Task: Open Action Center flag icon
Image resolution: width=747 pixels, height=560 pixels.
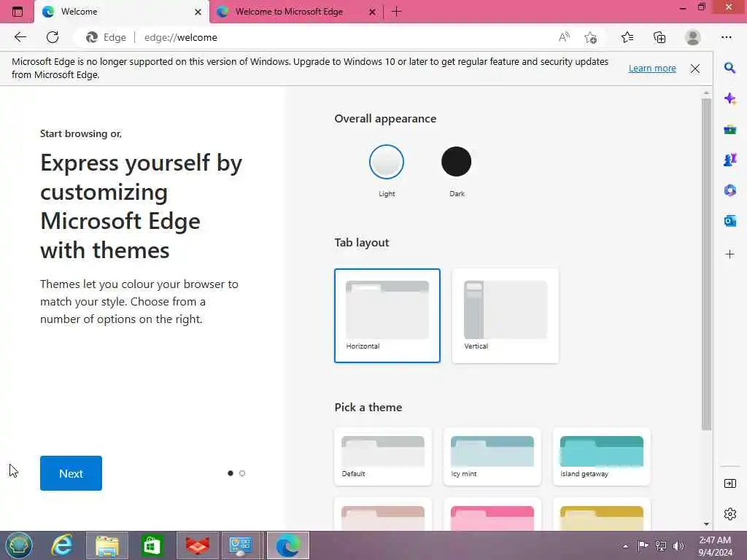Action: 643,545
